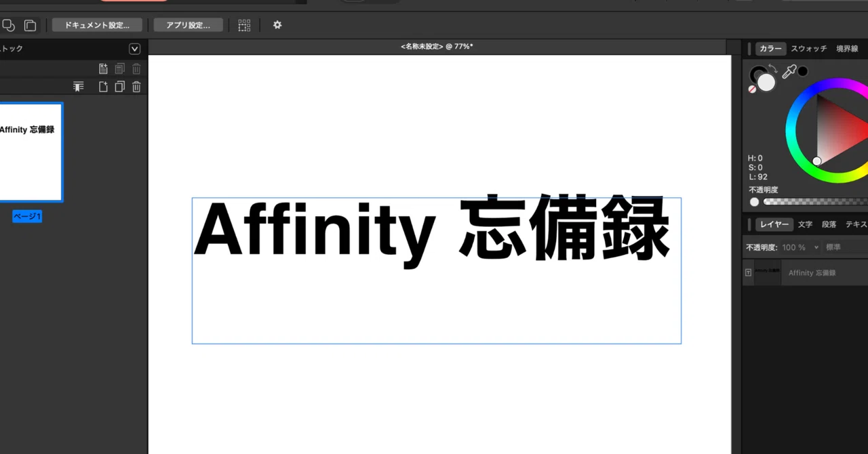Open アプリ設定 app settings
Viewport: 868px width, 454px height.
pos(189,25)
